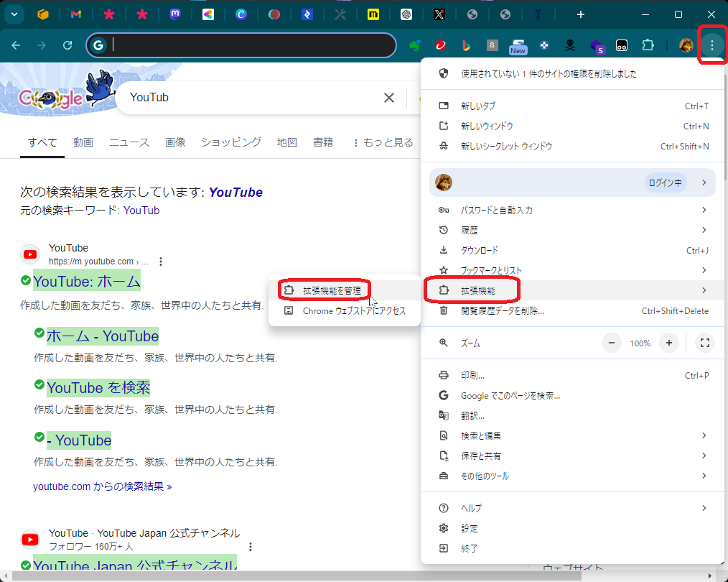Open the three-dot Chrome menu icon
Viewport: 728px width, 582px height.
[x=712, y=45]
